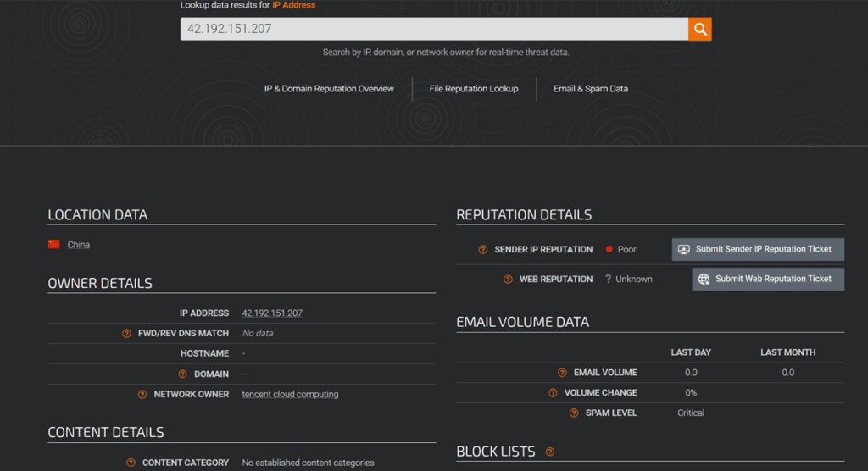Click help icon beside Sender IP Reputation

click(483, 250)
